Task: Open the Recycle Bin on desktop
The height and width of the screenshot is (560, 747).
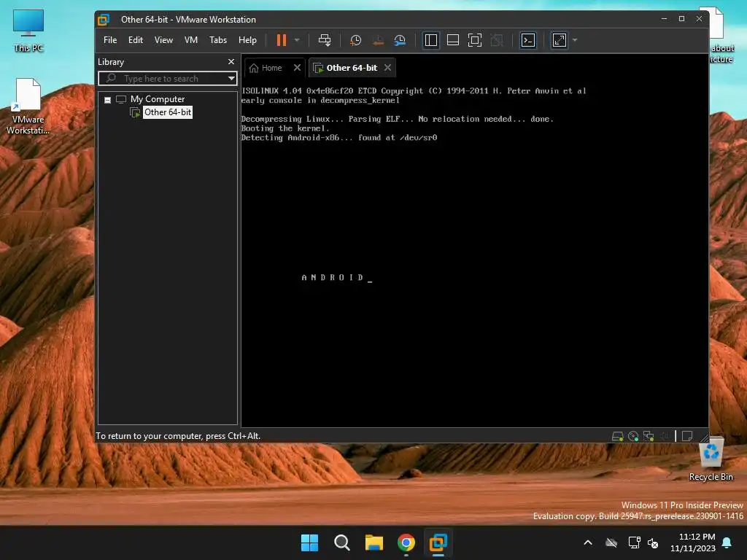Action: coord(711,459)
